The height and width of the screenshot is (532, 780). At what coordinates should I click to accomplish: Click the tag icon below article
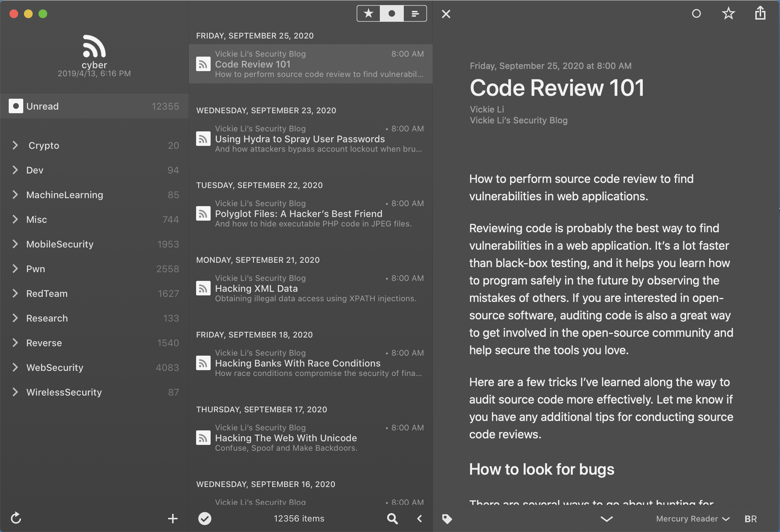(x=447, y=519)
